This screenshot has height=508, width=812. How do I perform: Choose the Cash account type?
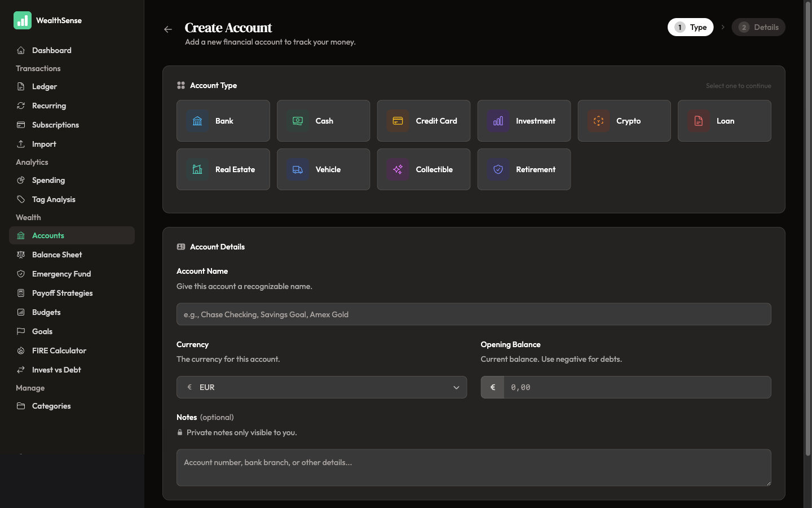(323, 121)
